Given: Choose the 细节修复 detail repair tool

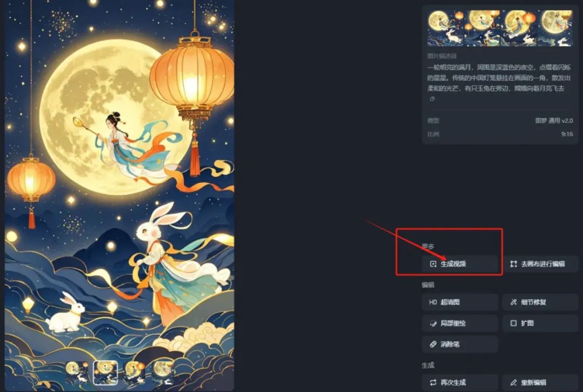Looking at the screenshot, I should click(x=540, y=302).
